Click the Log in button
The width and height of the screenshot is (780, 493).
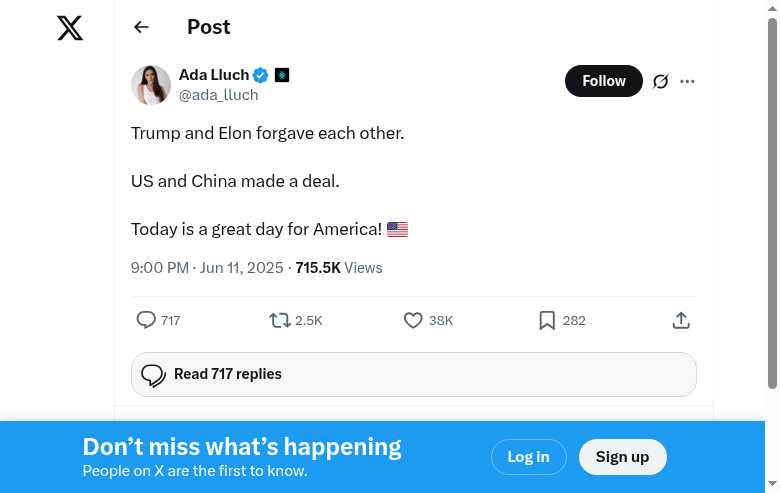pyautogui.click(x=528, y=457)
